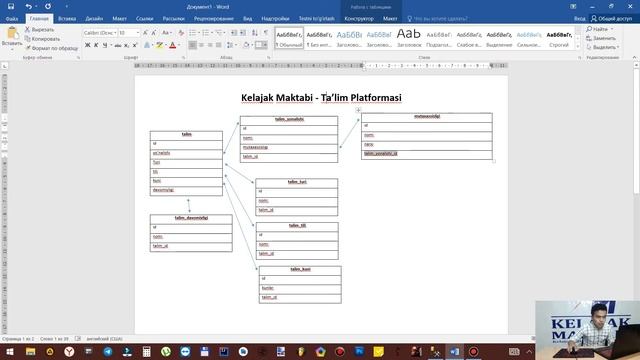Viewport: 640px width, 360px height.
Task: Click the vertical scrollbar on the right
Action: click(636, 131)
